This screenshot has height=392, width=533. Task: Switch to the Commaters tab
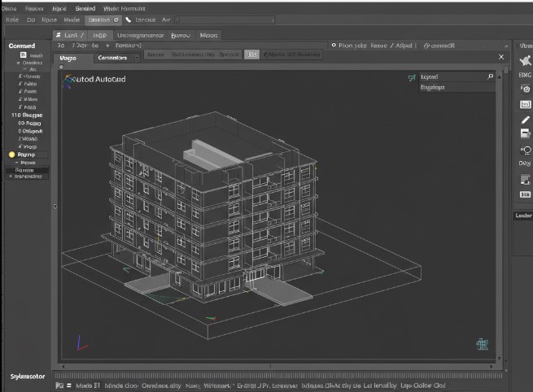[x=111, y=59]
